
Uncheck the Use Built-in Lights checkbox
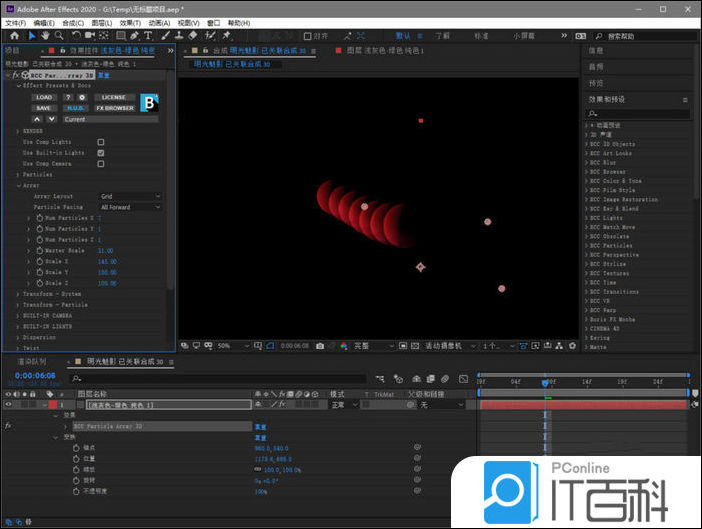click(x=101, y=153)
